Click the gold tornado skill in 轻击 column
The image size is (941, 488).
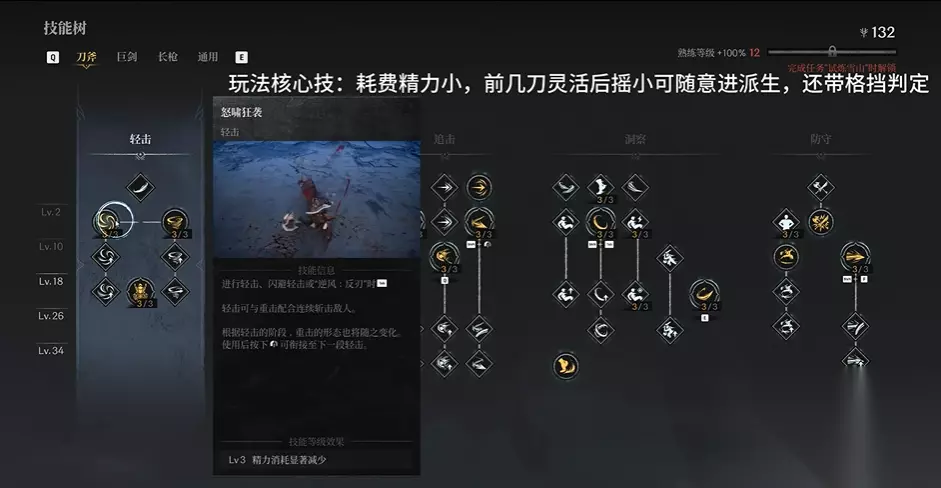pyautogui.click(x=175, y=222)
